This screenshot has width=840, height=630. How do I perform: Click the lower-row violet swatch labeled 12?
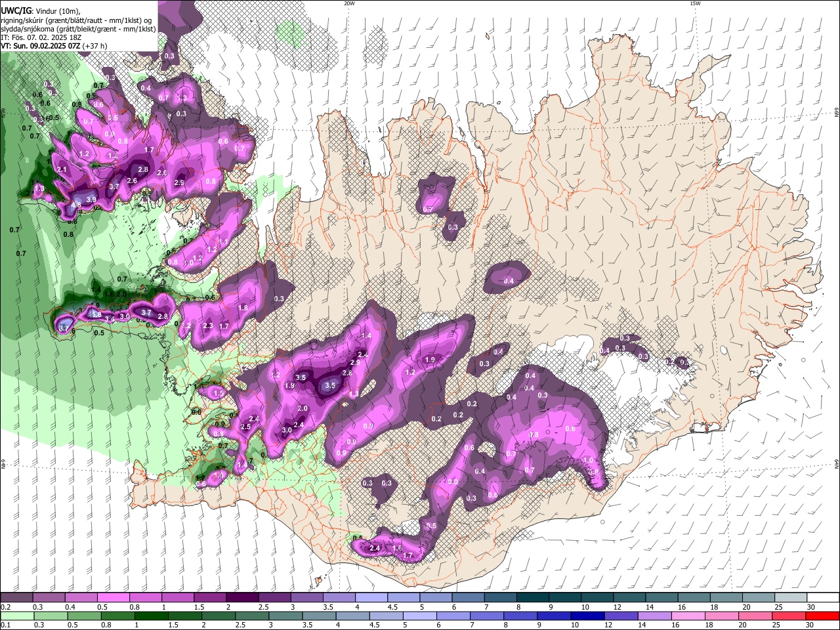(621, 616)
